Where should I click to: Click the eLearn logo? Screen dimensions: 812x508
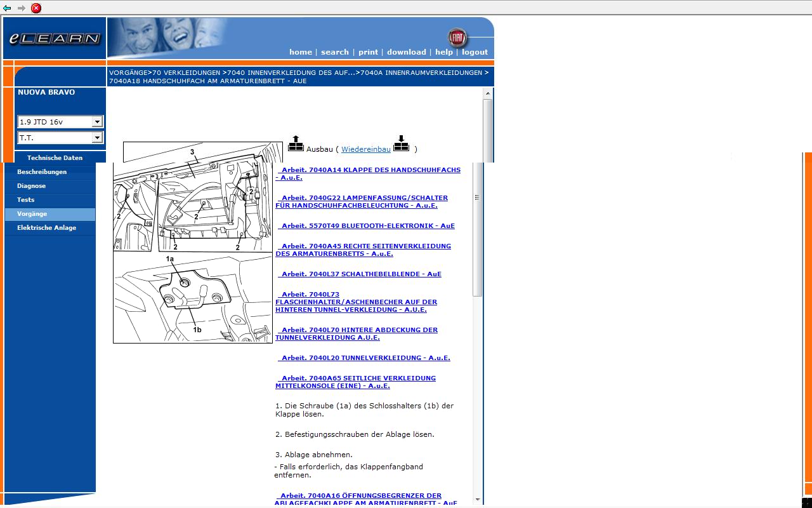55,39
